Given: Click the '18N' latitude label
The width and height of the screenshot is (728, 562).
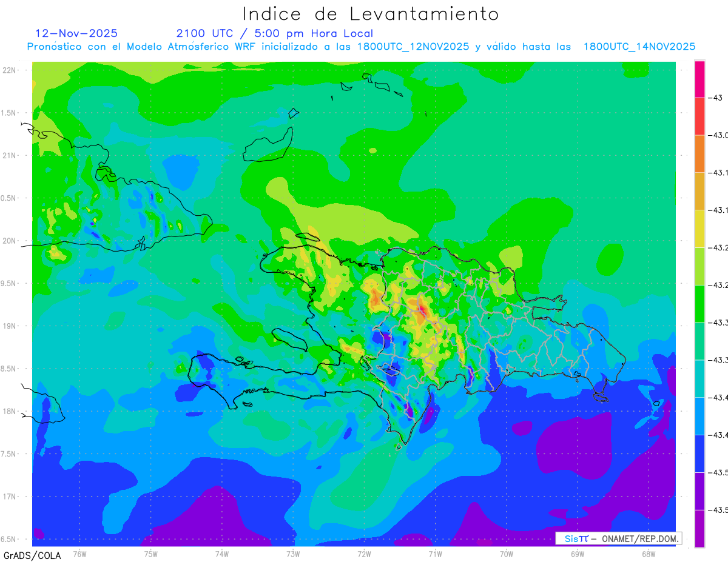Looking at the screenshot, I should tap(9, 411).
